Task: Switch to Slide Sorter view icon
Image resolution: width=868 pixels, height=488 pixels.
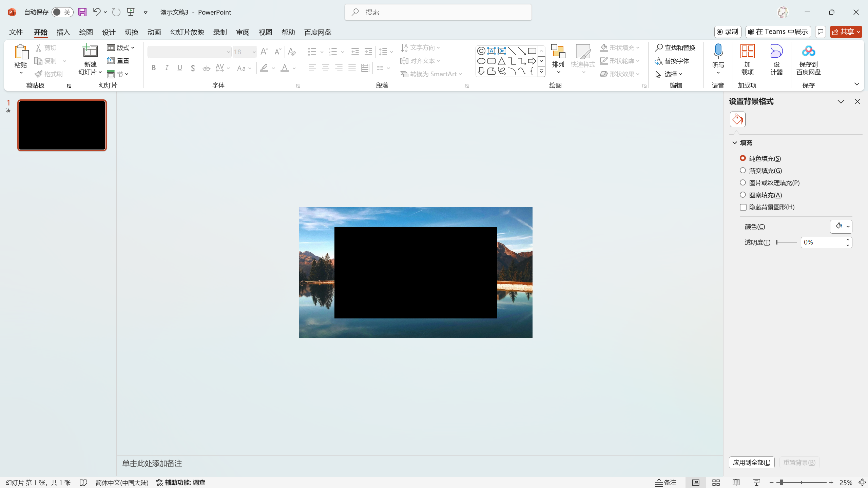Action: coord(716,482)
